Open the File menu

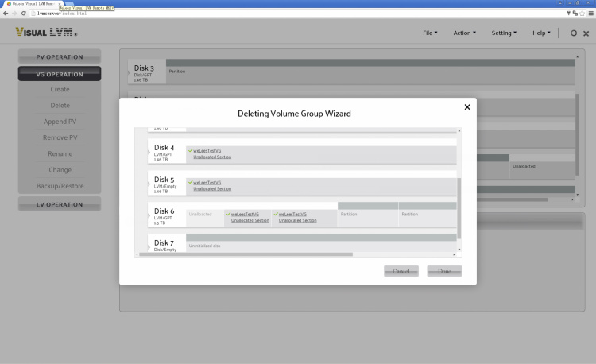[x=430, y=33]
